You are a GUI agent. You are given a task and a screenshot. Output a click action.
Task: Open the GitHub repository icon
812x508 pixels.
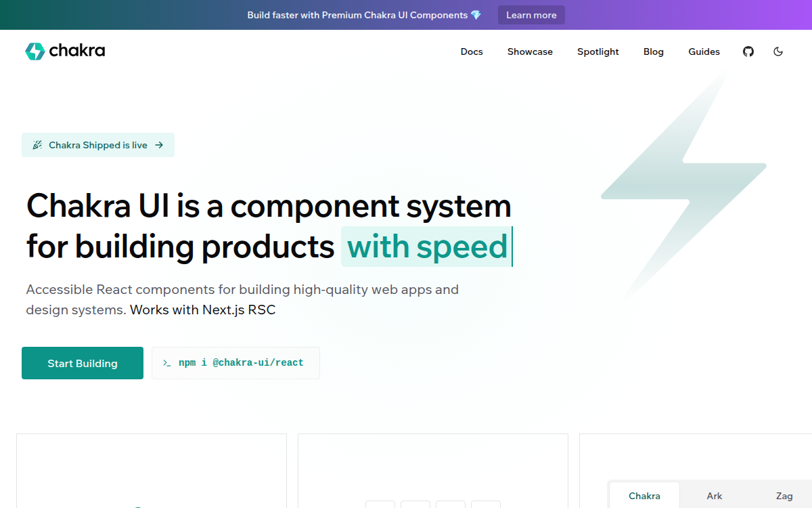click(748, 51)
